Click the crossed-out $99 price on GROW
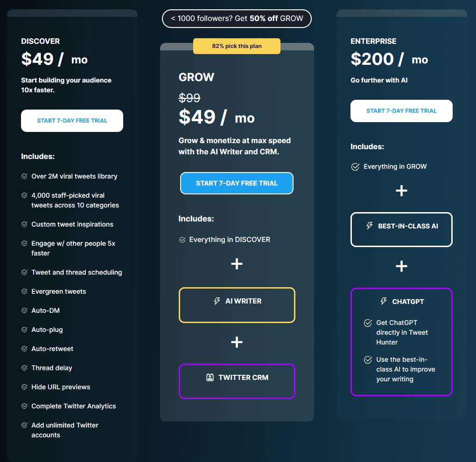 189,97
